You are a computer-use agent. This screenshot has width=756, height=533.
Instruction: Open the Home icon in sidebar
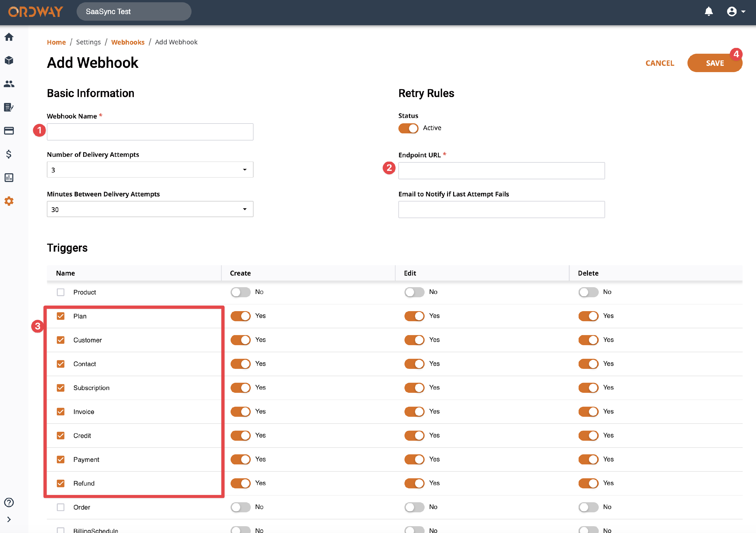tap(9, 37)
